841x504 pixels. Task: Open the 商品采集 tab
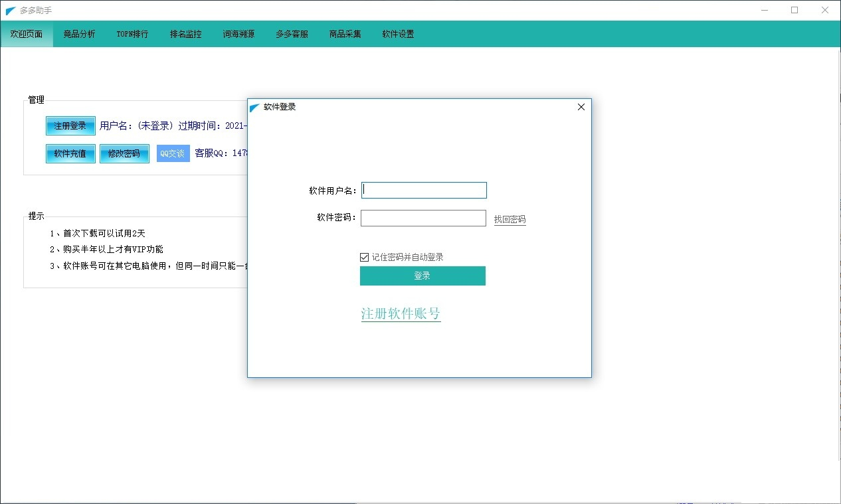(x=345, y=34)
